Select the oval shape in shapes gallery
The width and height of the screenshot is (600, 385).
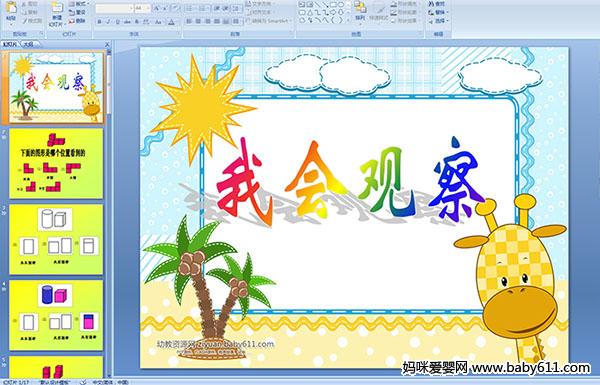click(x=341, y=5)
